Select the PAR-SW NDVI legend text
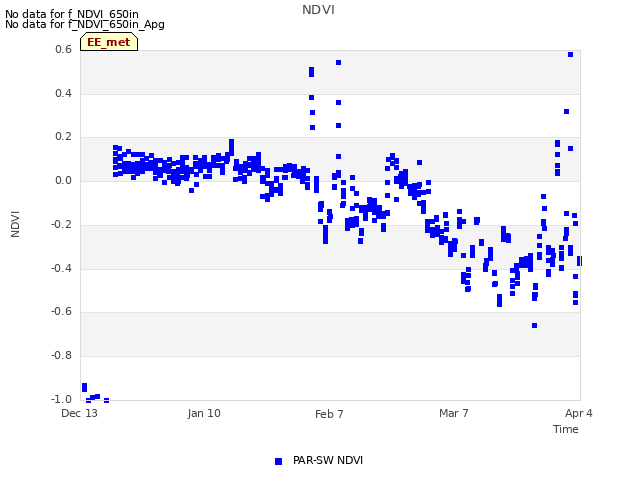 coord(328,460)
